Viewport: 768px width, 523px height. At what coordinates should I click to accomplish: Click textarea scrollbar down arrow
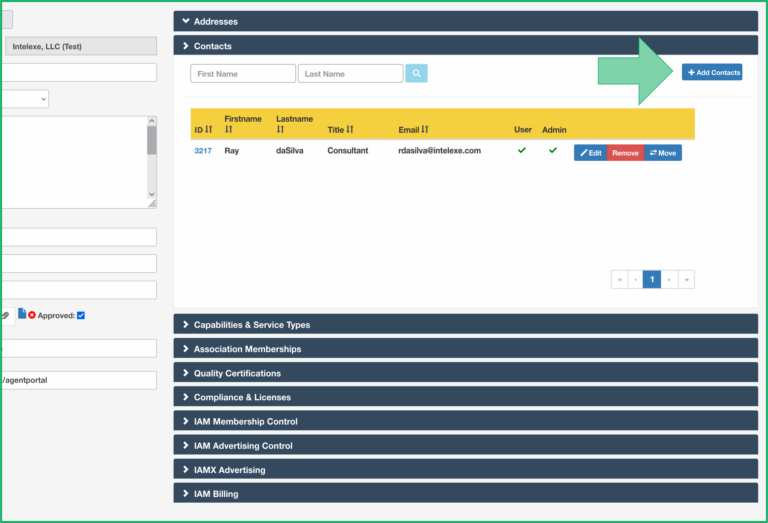click(152, 194)
